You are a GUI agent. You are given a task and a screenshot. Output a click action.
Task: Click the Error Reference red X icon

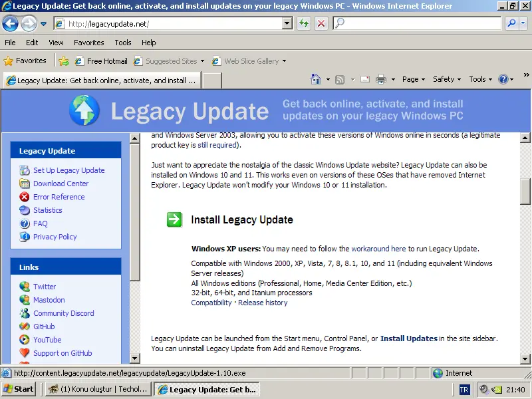25,197
